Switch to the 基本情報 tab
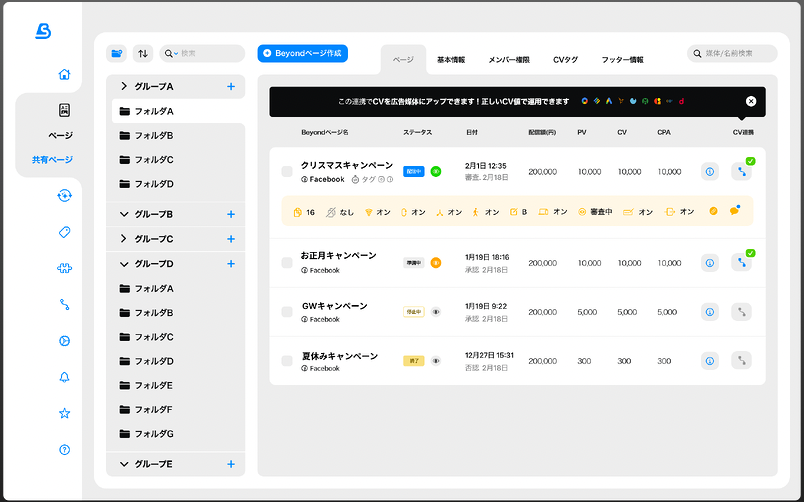This screenshot has width=804, height=502. coord(451,60)
